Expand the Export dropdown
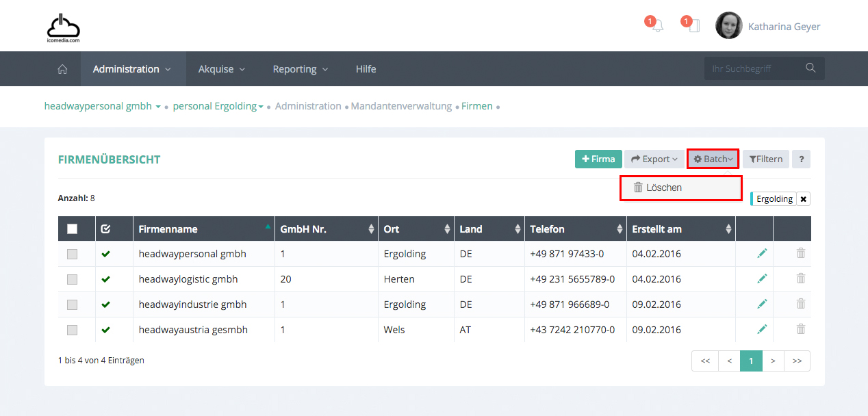 click(654, 159)
